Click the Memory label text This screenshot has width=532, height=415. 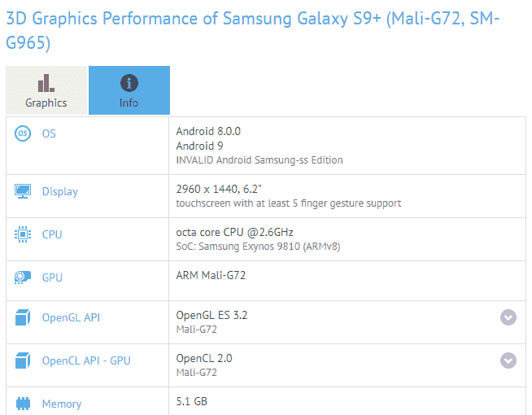(x=62, y=404)
